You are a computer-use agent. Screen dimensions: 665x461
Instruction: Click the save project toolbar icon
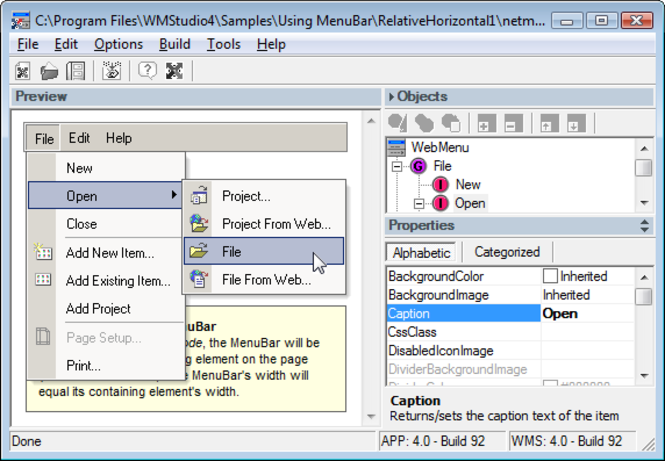pos(75,71)
